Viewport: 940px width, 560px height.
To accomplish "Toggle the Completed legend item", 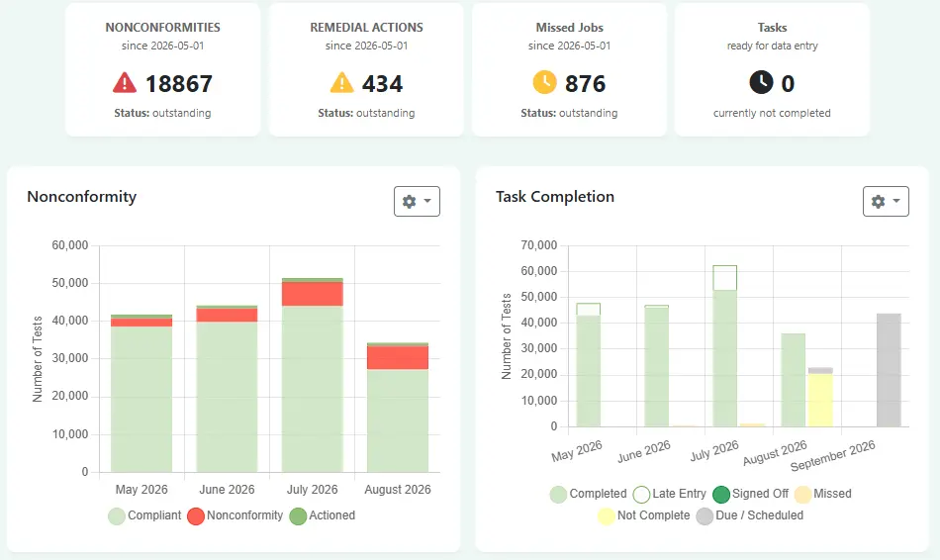I will click(588, 494).
